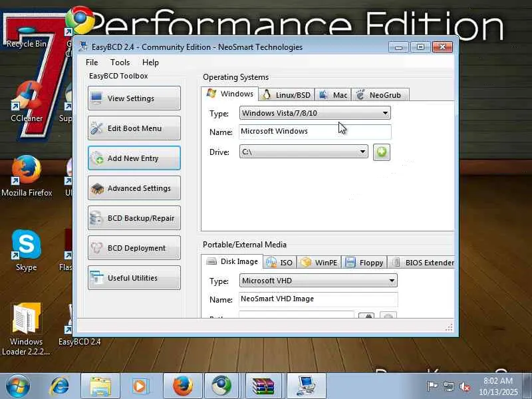Screen dimensions: 532x399
Task: Select the Google Chrome desktop icon
Action: (x=80, y=21)
